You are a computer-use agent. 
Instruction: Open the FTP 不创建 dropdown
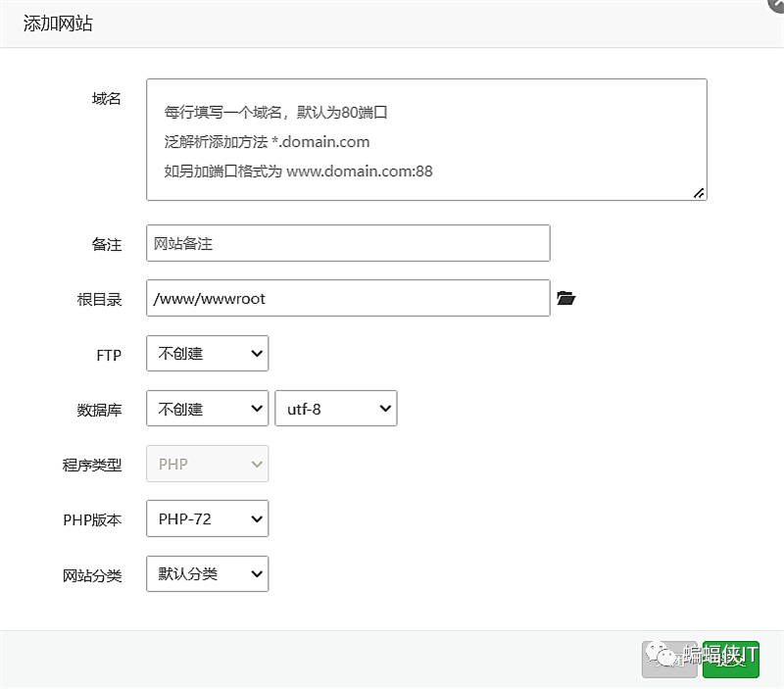pyautogui.click(x=206, y=354)
